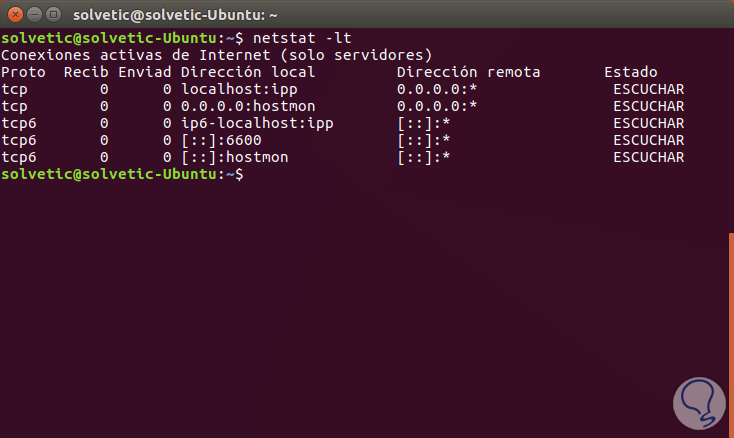This screenshot has width=734, height=438.
Task: Click the Proto column header
Action: (x=22, y=72)
